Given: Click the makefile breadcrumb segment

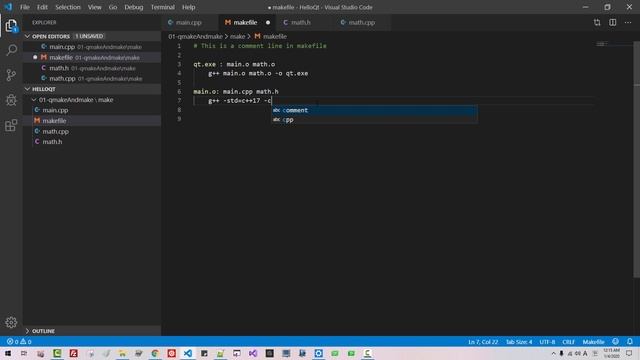Looking at the screenshot, I should tap(271, 36).
